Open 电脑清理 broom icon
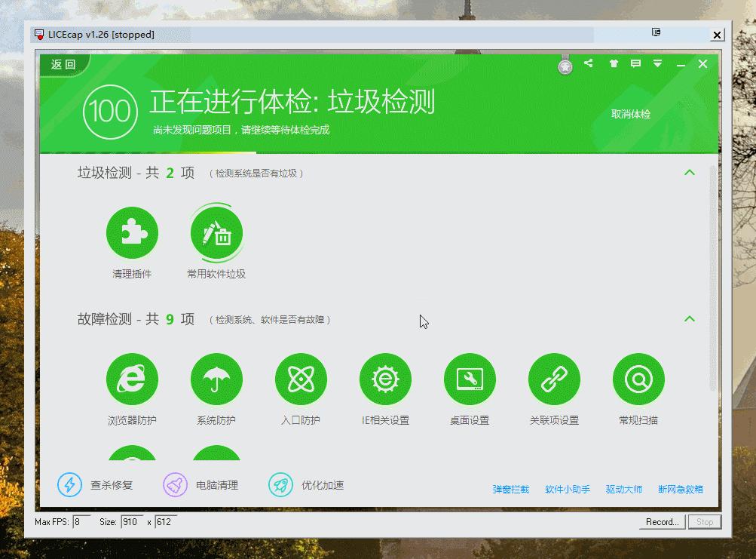Viewport: 756px width, 559px height. point(175,484)
